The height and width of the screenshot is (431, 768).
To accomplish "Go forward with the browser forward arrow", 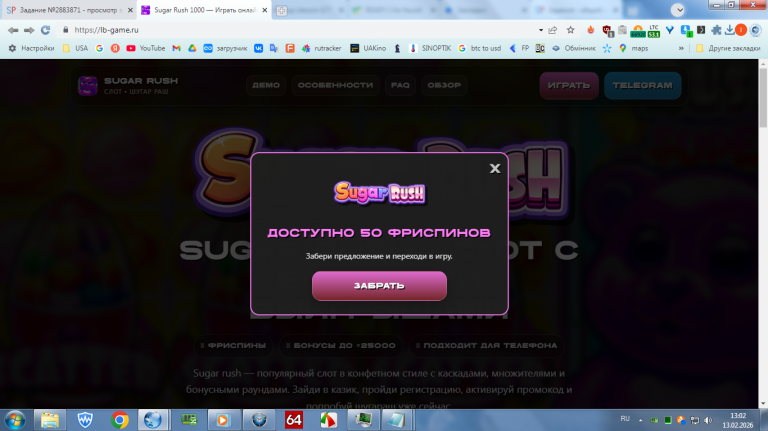I will click(29, 30).
